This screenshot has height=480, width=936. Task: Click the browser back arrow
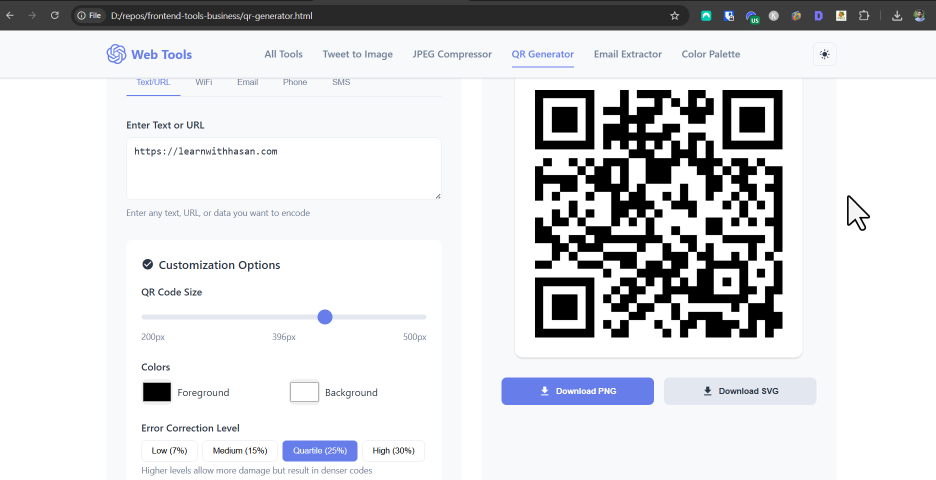pos(10,16)
